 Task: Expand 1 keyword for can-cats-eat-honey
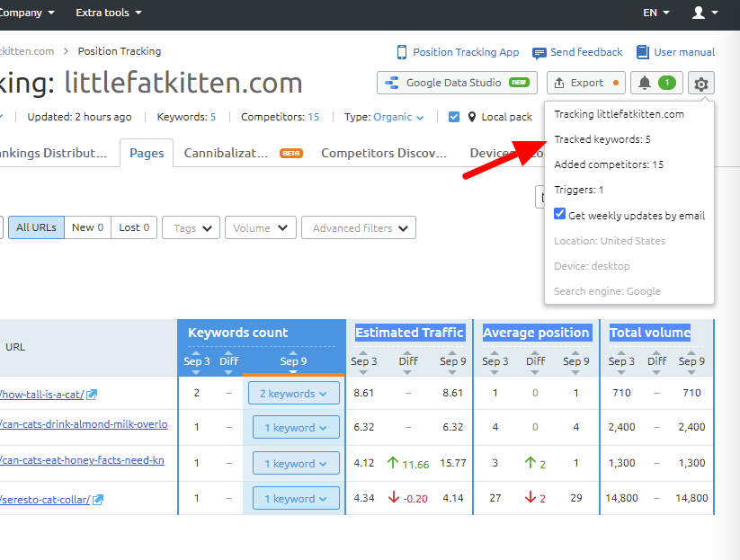click(x=296, y=463)
